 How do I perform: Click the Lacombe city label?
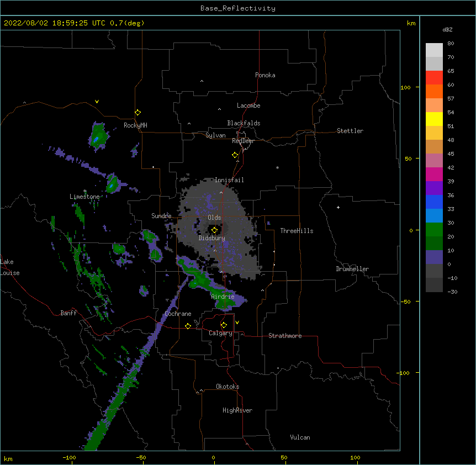tap(248, 105)
